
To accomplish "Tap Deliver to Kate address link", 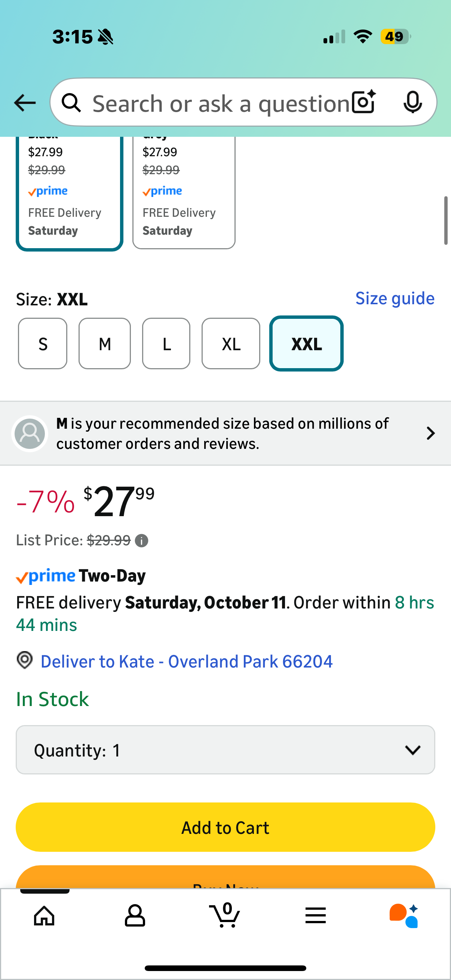I will click(187, 662).
